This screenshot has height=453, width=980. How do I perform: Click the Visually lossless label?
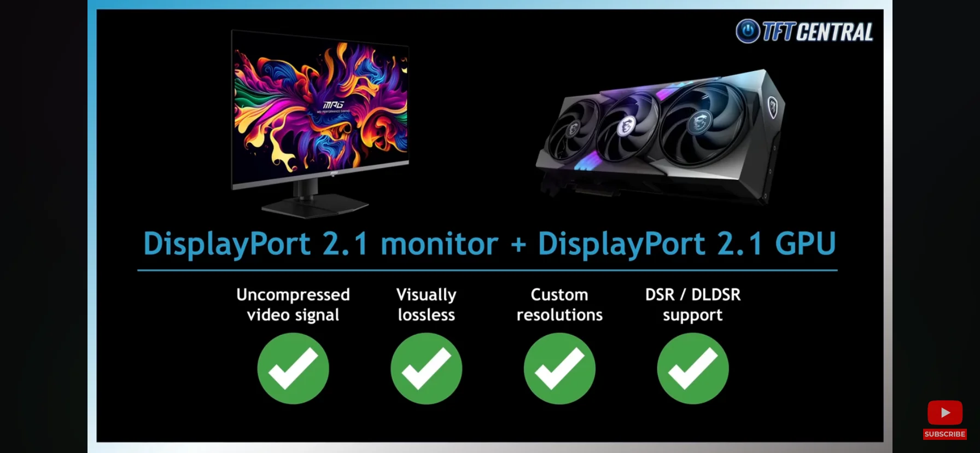426,305
